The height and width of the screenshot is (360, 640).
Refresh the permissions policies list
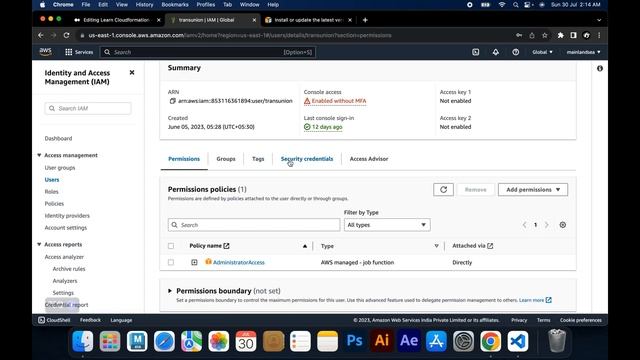(x=443, y=189)
